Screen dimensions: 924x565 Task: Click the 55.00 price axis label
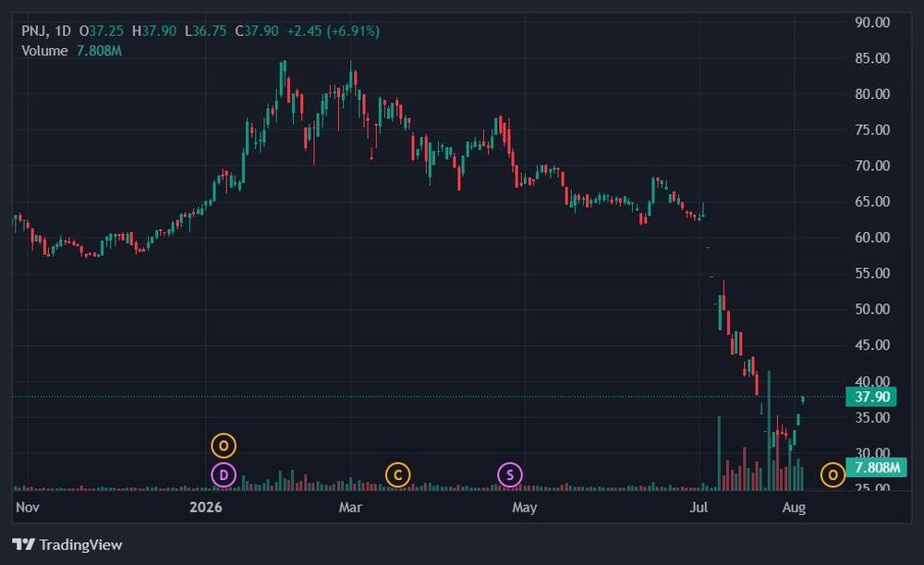(x=872, y=273)
